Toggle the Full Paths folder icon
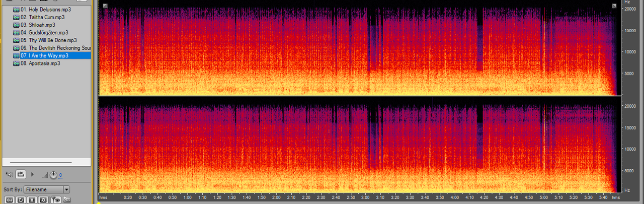This screenshot has height=204, width=644. (x=67, y=200)
